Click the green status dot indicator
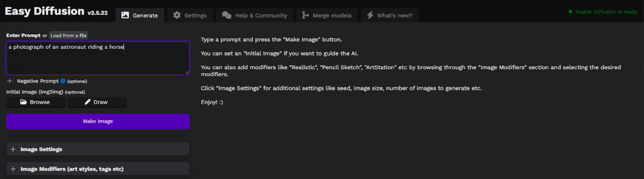The height and width of the screenshot is (179, 644). 570,12
